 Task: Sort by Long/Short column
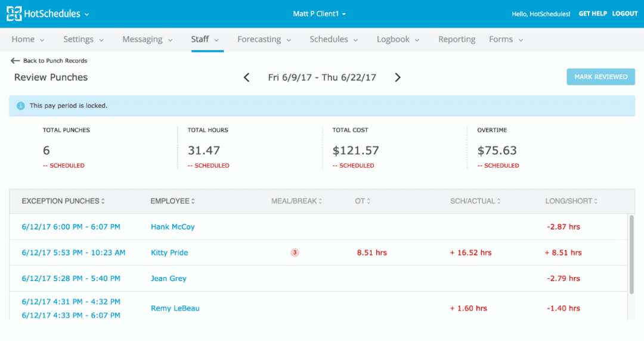(x=571, y=201)
